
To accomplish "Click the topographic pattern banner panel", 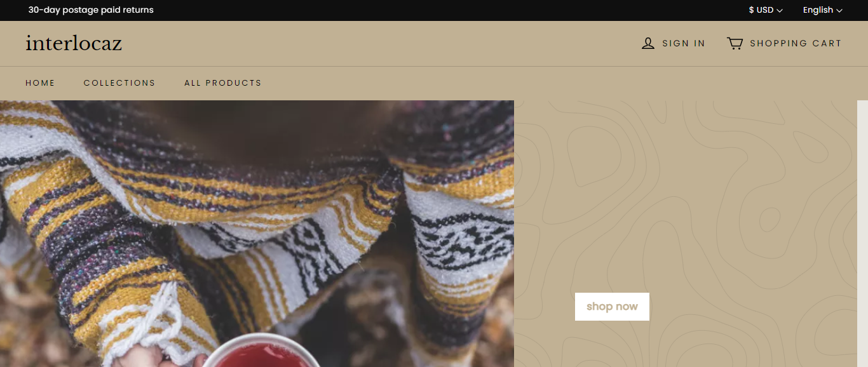I will [686, 234].
